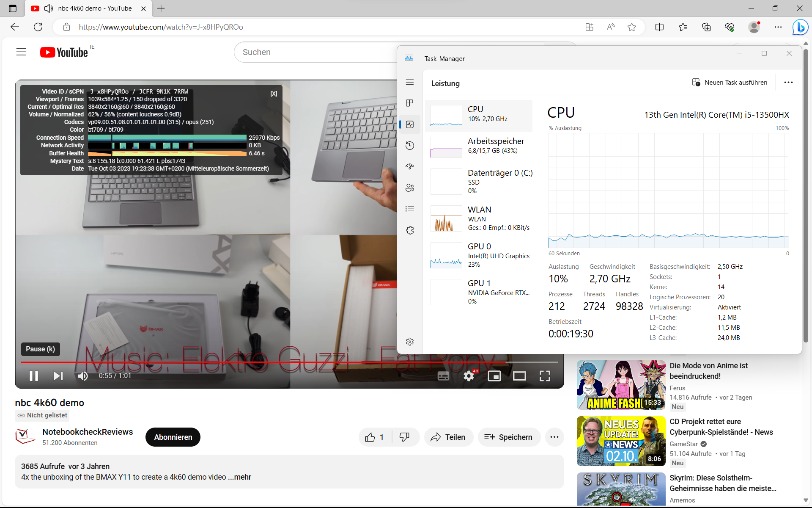The image size is (812, 508).
Task: Expand video description with mehr
Action: [x=242, y=477]
